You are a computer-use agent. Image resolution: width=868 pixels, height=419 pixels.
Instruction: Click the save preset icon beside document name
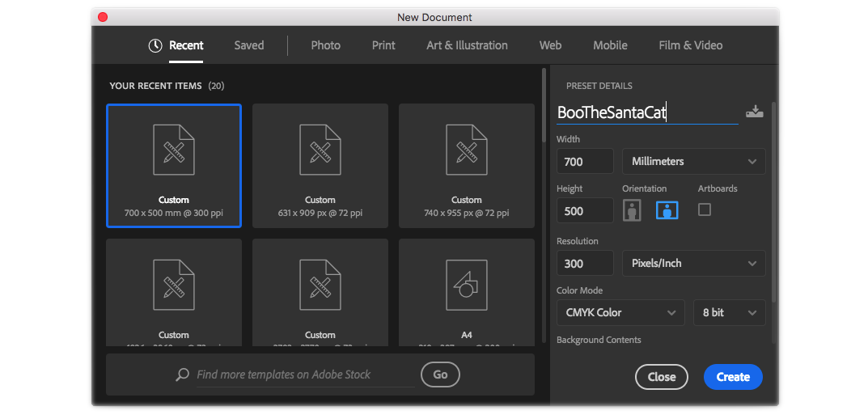tap(754, 112)
